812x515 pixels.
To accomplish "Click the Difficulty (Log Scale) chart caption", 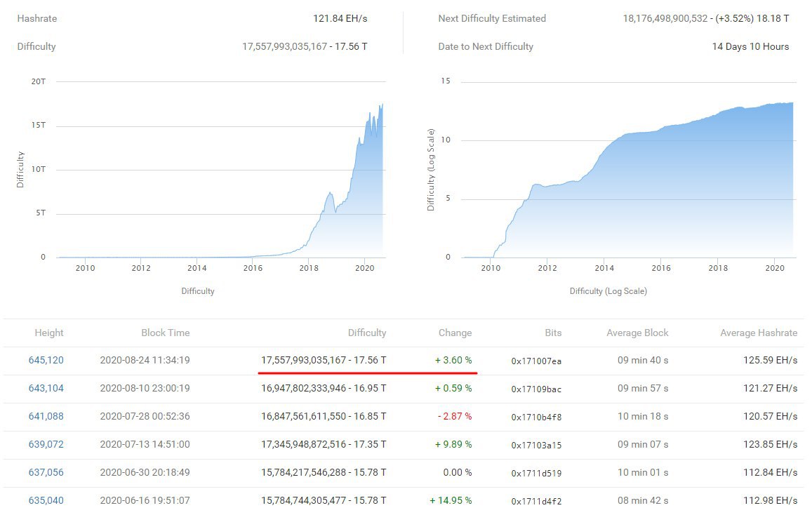I will click(608, 291).
